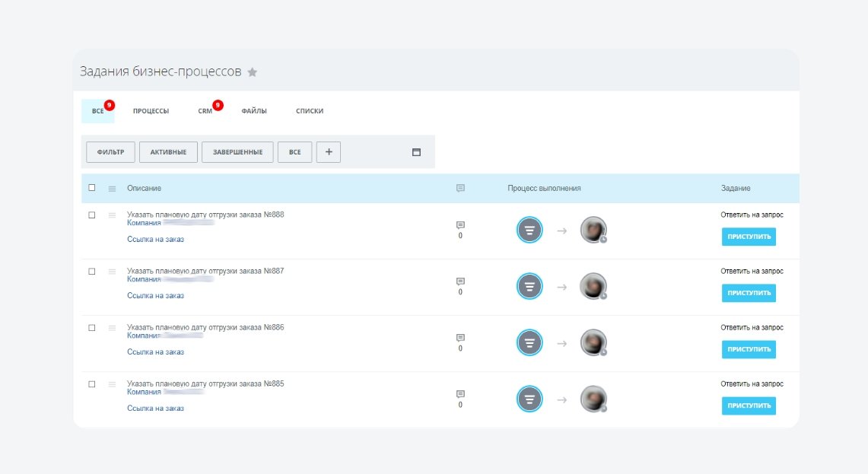This screenshot has height=474, width=868.
Task: Check the box for order №885
Action: [x=92, y=384]
